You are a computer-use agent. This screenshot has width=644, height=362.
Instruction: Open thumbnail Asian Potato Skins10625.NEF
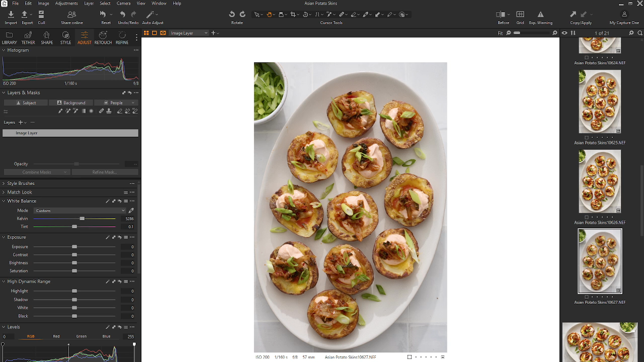point(600,102)
